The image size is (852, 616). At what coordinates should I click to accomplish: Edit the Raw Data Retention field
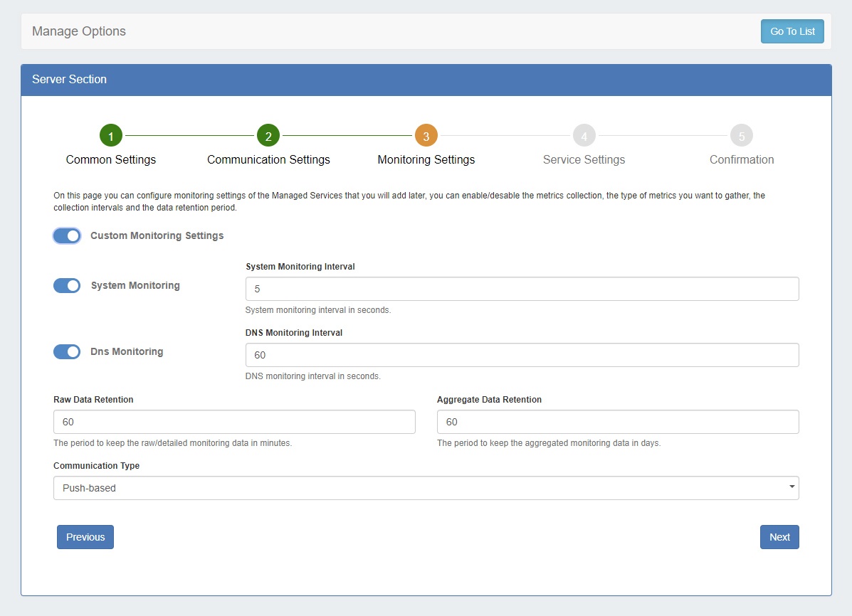(x=234, y=422)
